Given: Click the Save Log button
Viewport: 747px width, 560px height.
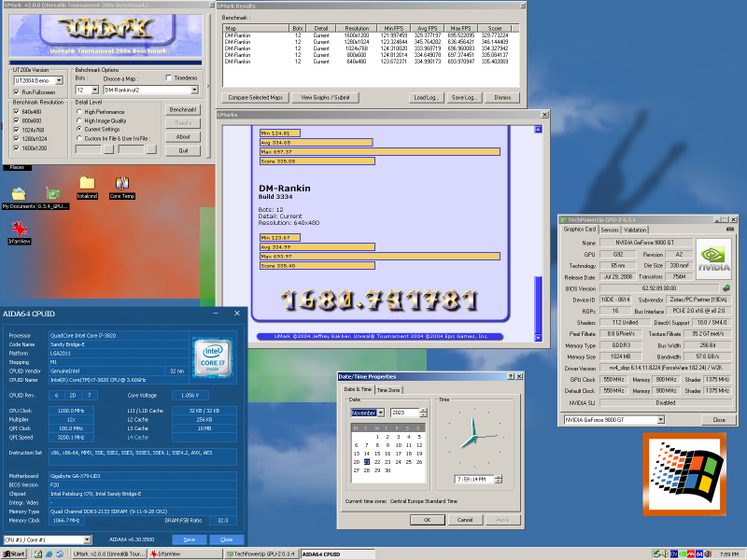Looking at the screenshot, I should [464, 98].
